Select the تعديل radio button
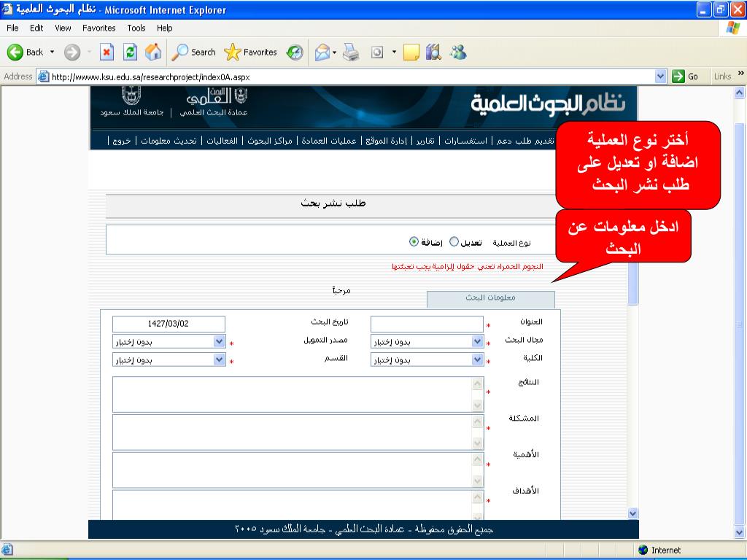 pyautogui.click(x=454, y=242)
